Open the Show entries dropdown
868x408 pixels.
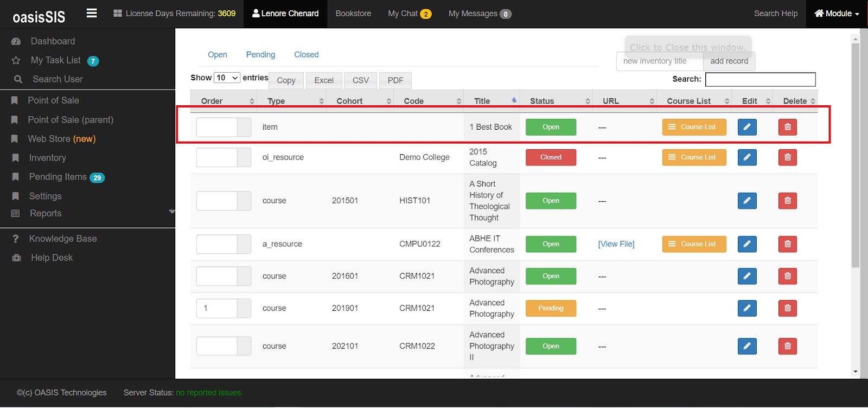click(x=227, y=78)
